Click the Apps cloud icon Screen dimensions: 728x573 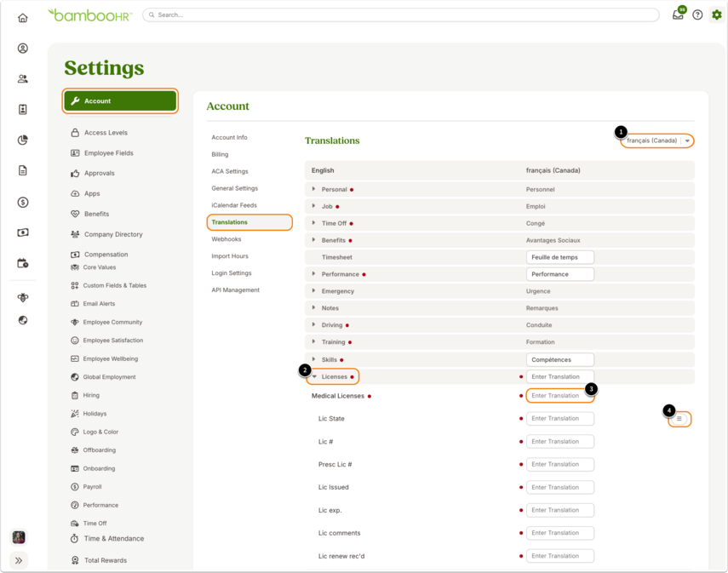(x=75, y=193)
